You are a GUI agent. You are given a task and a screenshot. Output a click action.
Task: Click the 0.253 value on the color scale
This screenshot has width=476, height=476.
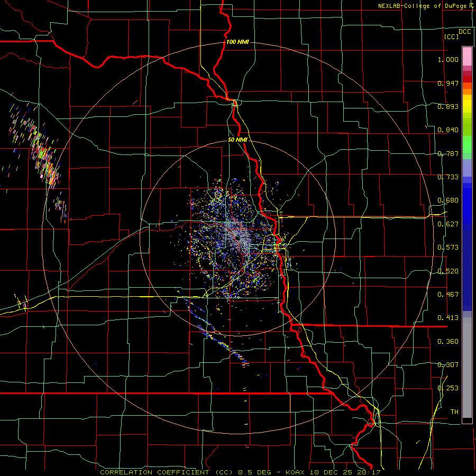[x=448, y=388]
